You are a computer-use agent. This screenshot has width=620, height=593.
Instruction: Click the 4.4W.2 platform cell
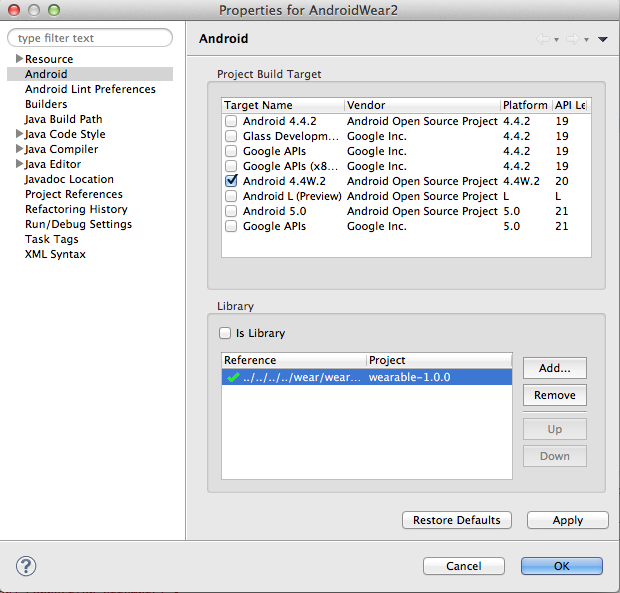[x=521, y=181]
